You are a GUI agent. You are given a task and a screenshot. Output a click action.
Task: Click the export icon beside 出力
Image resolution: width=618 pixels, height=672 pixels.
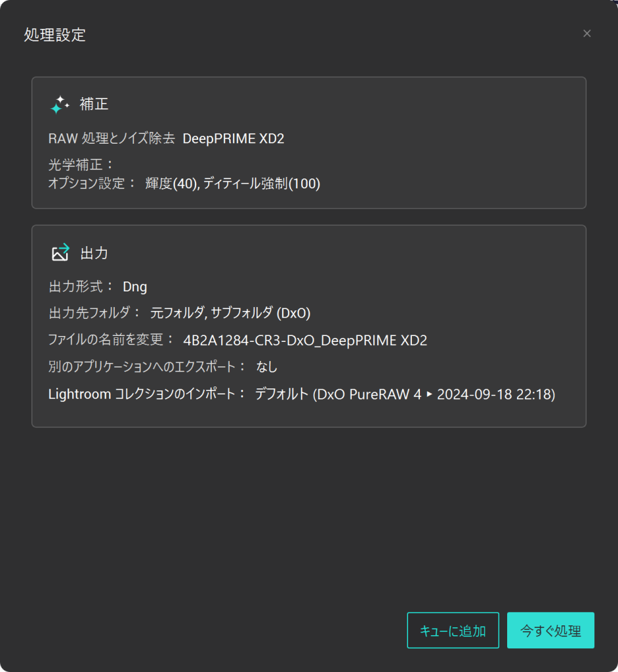point(61,251)
